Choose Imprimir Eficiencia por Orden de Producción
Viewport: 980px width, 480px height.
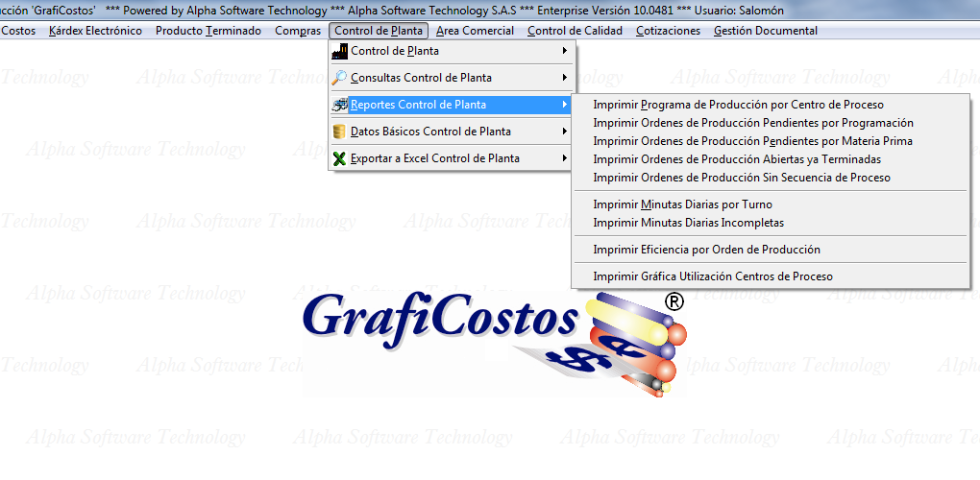(706, 250)
